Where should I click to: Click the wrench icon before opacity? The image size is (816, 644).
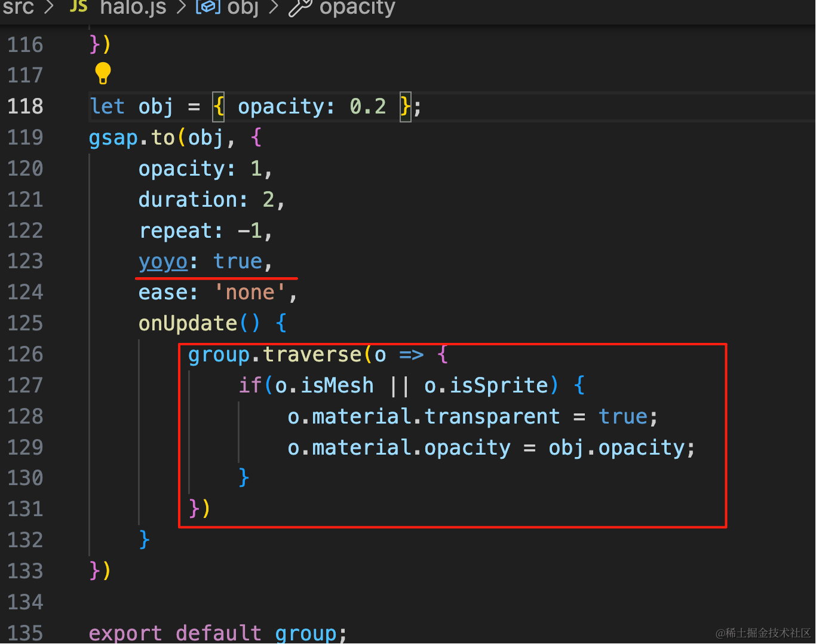click(300, 8)
